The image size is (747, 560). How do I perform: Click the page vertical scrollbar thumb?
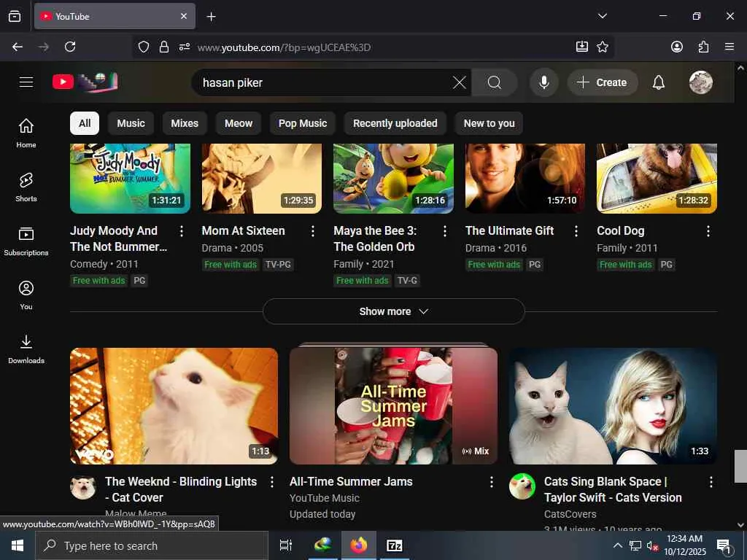tap(740, 466)
